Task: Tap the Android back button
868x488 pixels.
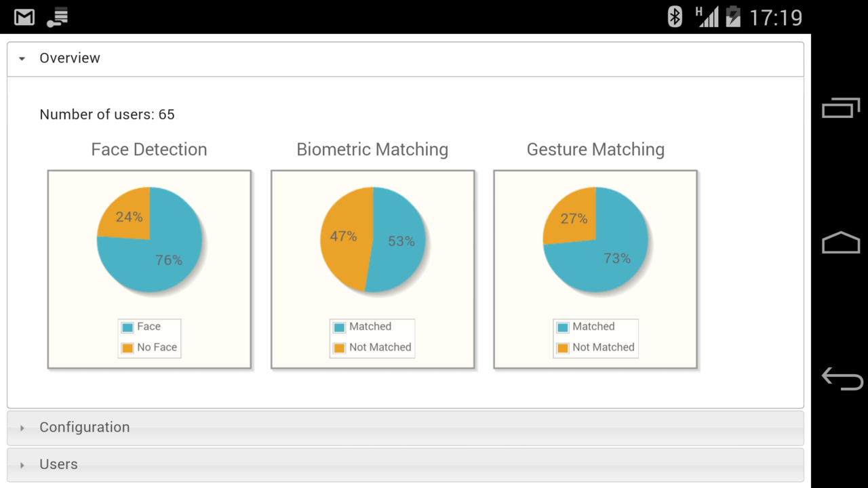Action: [x=842, y=378]
